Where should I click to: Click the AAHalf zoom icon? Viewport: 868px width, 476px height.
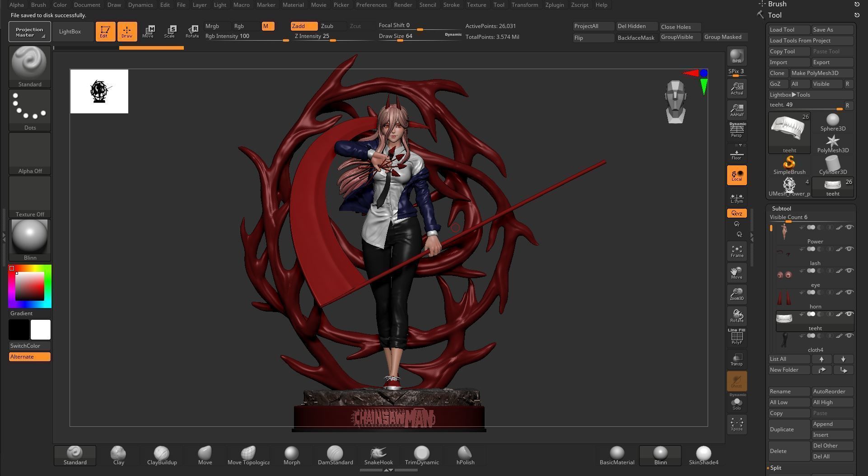point(737,110)
